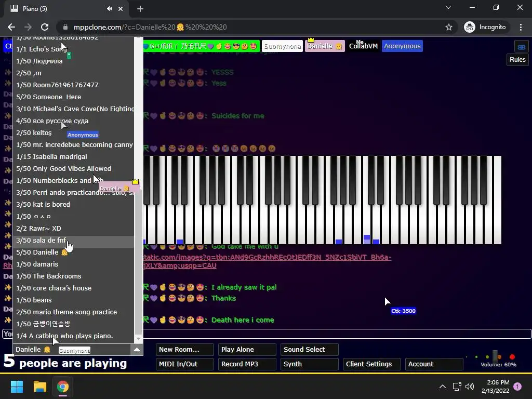Select '1/50 beans' room
The height and width of the screenshot is (399, 532).
coord(74,300)
